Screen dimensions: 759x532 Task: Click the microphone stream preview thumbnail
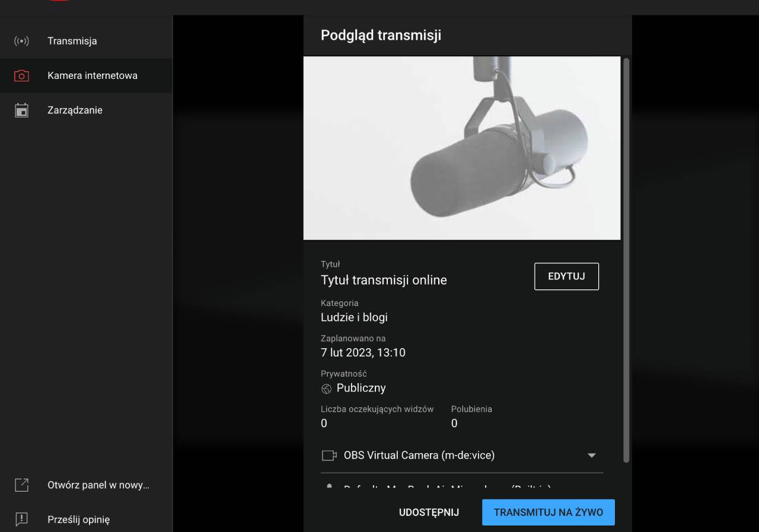[462, 148]
